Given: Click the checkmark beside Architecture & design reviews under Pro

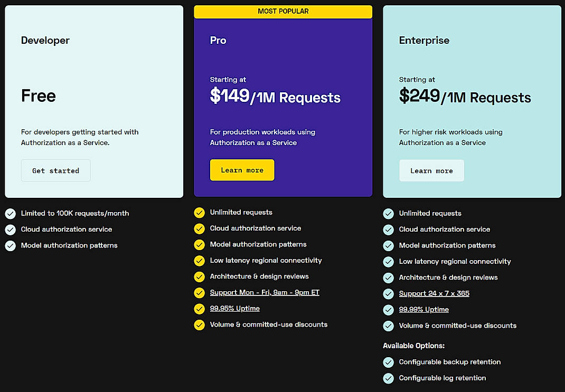Looking at the screenshot, I should (x=199, y=276).
